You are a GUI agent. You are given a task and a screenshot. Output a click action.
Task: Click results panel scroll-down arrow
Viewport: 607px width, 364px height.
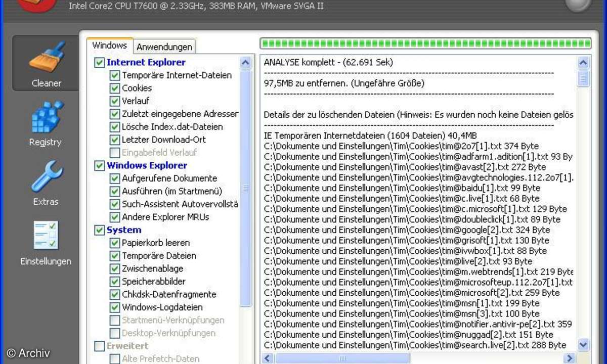pyautogui.click(x=583, y=345)
